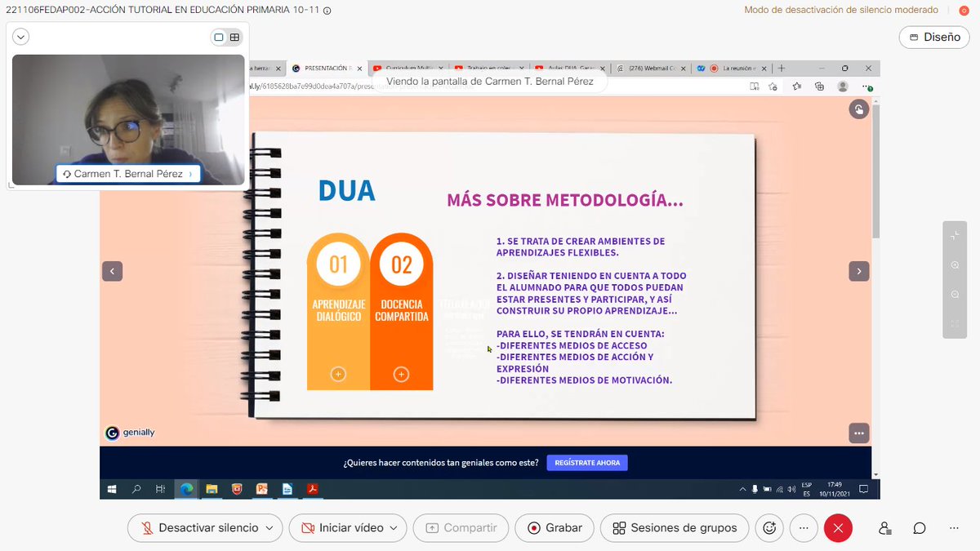Viewport: 980px width, 551px height.
Task: Expand video options arrow beside Iniciar vídeo
Action: tap(395, 528)
